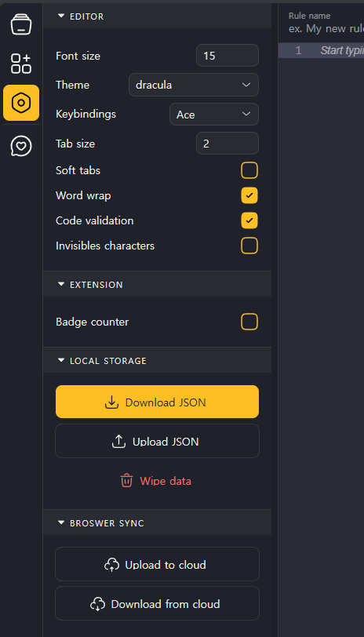Disable Code validation checkbox
The height and width of the screenshot is (637, 364).
point(249,220)
